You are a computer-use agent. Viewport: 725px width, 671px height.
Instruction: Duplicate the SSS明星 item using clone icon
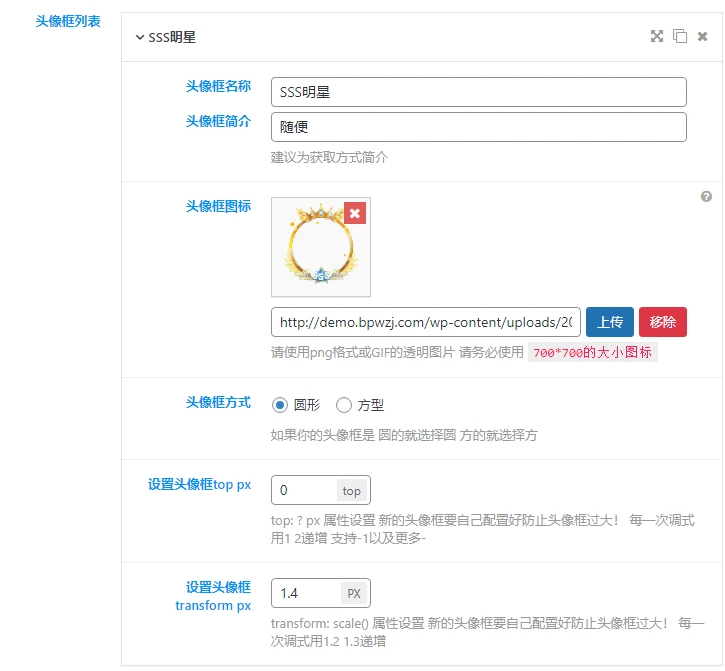(x=680, y=36)
